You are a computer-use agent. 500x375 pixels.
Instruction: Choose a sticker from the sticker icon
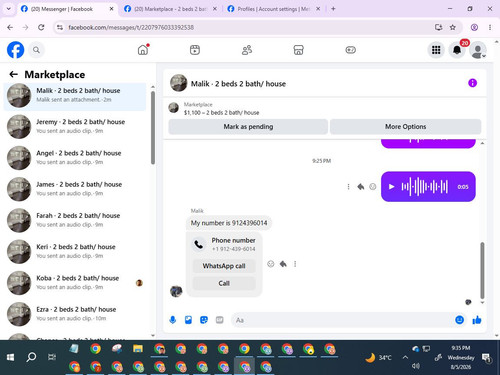pos(204,320)
